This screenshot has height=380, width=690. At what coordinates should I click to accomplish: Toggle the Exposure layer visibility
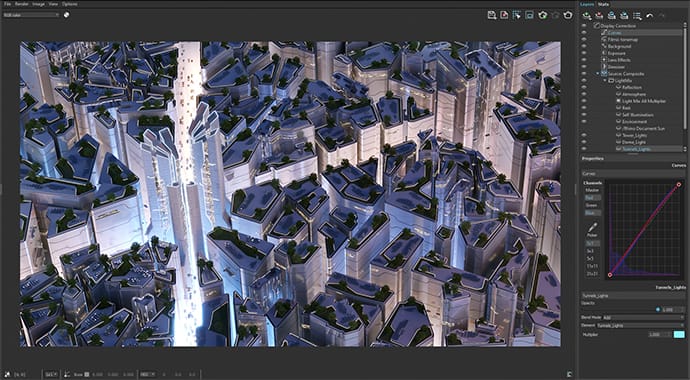(x=584, y=53)
